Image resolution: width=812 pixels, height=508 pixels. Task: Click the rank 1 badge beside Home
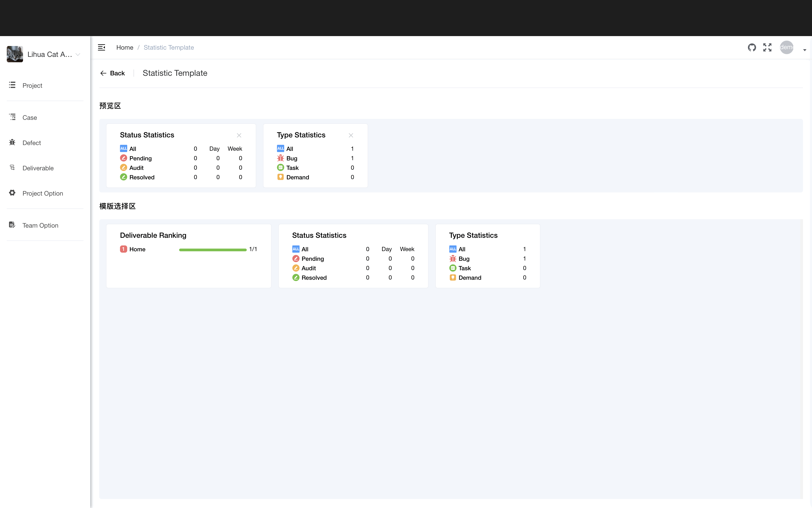click(124, 249)
